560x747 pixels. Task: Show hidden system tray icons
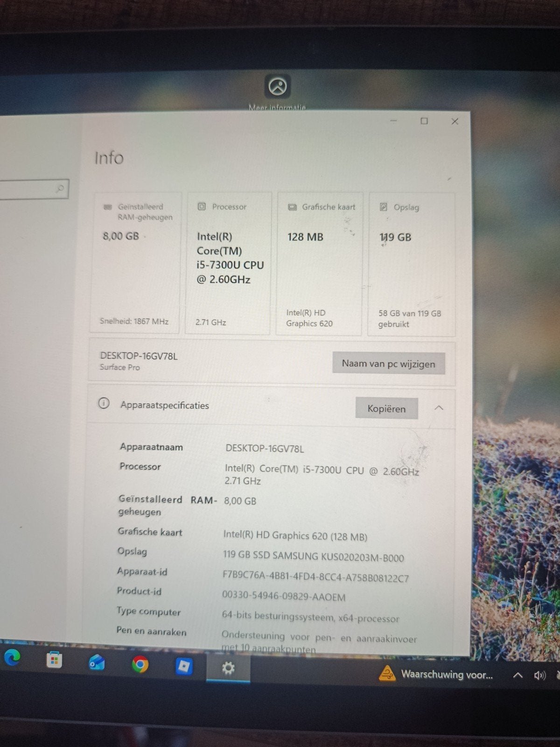pyautogui.click(x=518, y=675)
